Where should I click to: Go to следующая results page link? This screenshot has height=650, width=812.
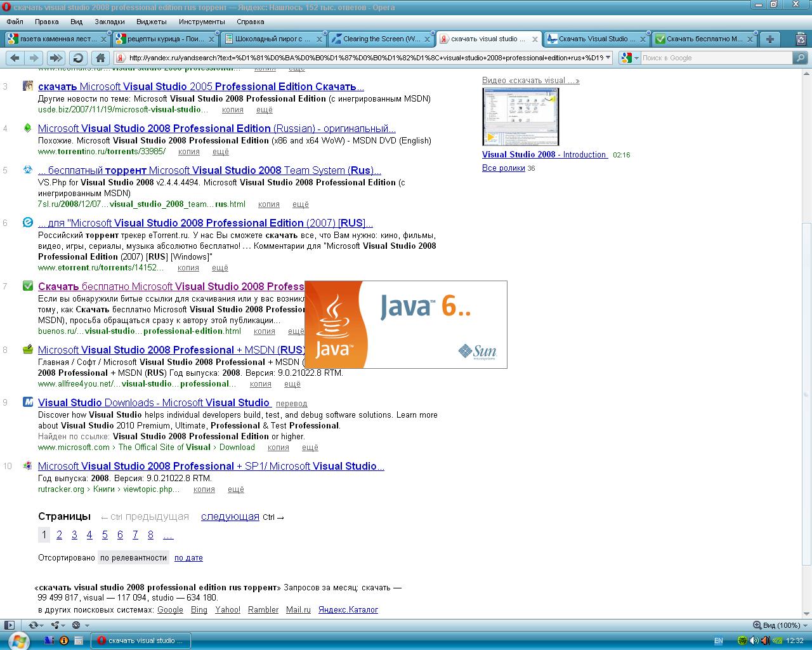(230, 517)
